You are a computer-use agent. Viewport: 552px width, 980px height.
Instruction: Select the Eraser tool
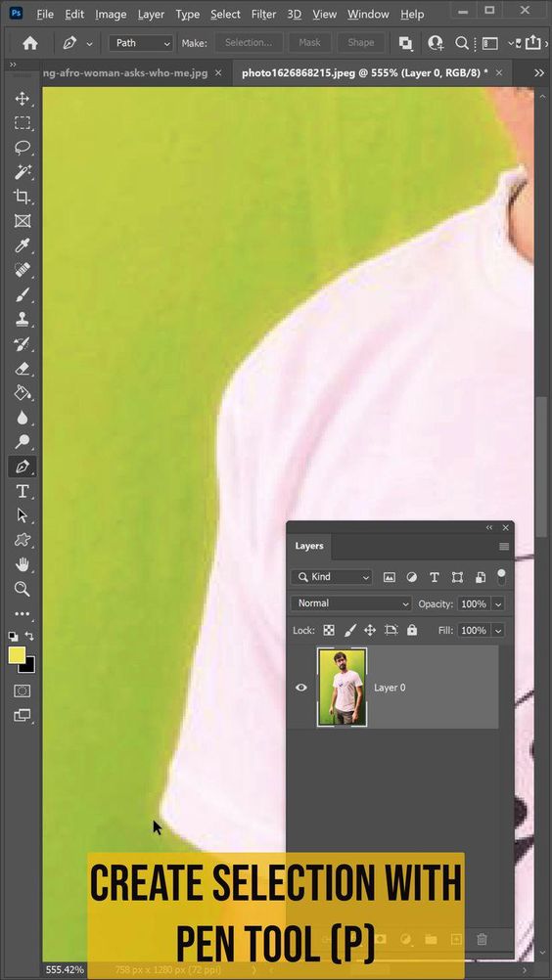tap(23, 368)
